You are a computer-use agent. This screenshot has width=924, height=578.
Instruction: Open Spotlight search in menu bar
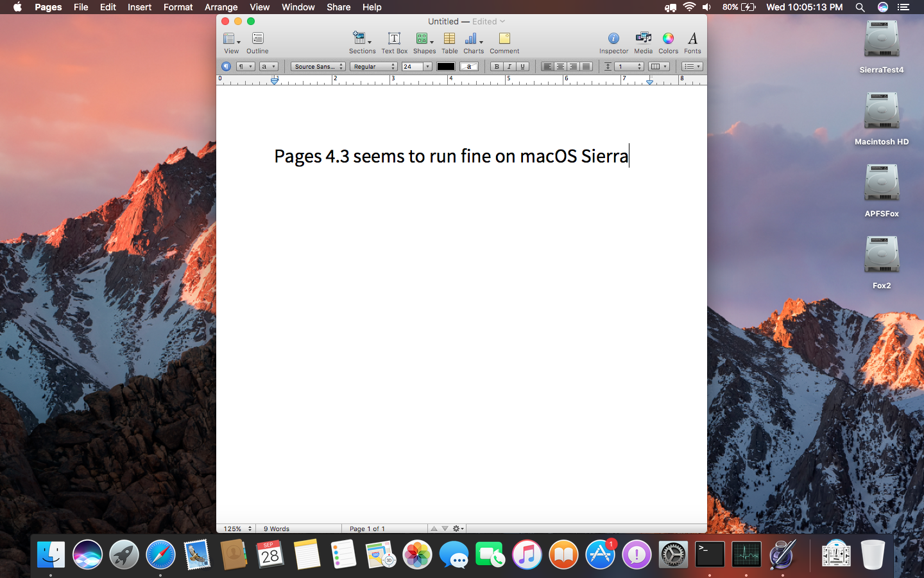click(x=860, y=7)
